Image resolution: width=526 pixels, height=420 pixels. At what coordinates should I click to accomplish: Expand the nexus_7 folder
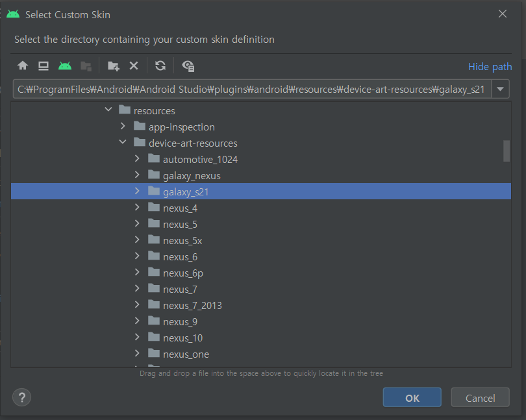(137, 288)
